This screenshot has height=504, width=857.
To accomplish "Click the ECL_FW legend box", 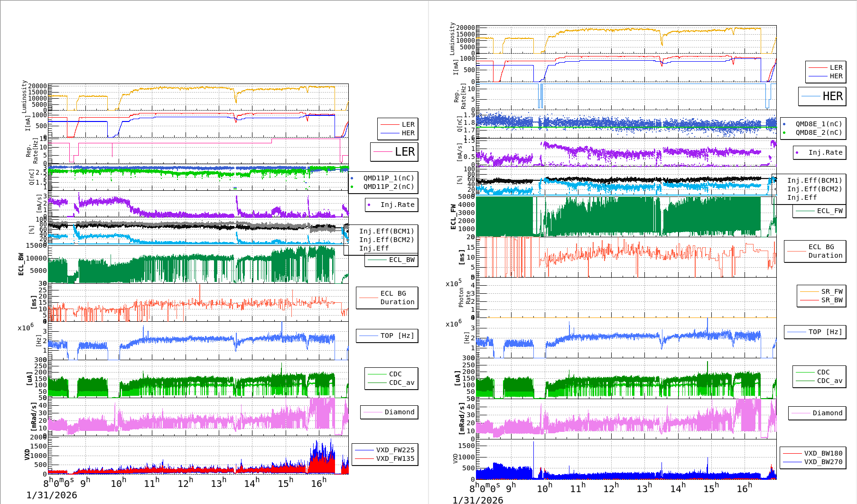I will pos(820,211).
